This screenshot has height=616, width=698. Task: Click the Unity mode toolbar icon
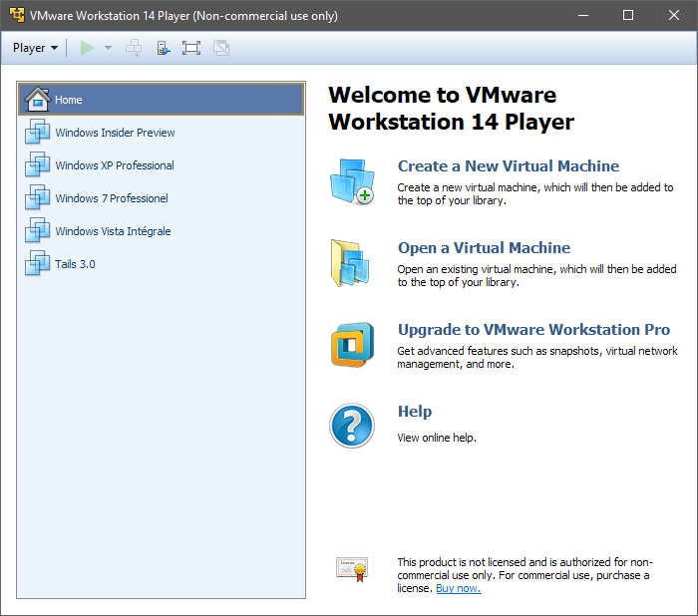click(x=221, y=48)
